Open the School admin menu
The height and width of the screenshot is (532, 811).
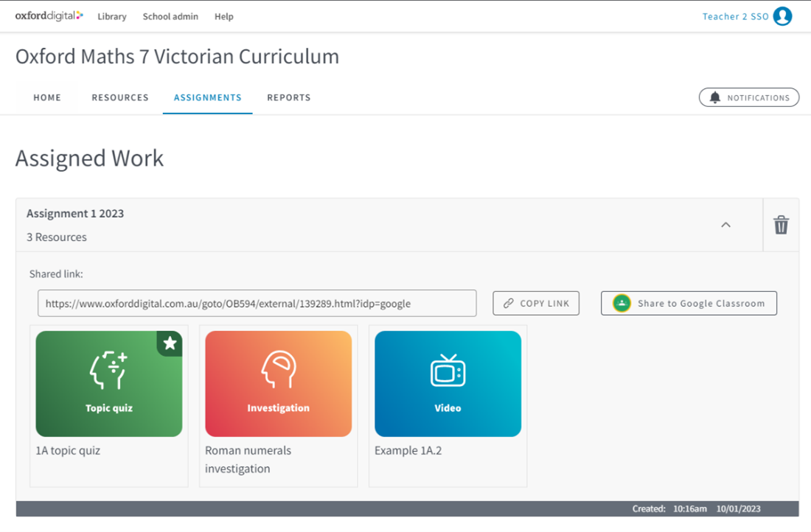click(170, 16)
